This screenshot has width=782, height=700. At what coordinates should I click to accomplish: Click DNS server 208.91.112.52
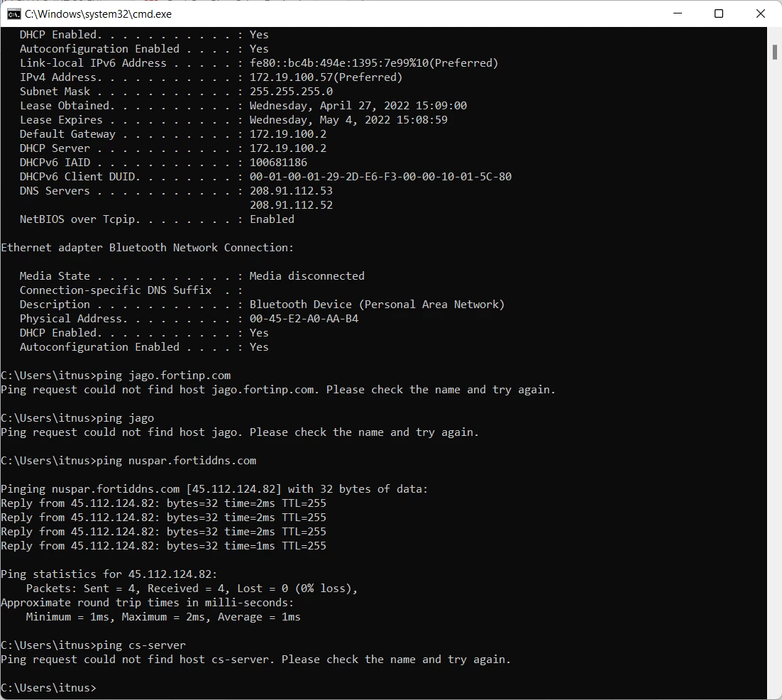point(291,205)
